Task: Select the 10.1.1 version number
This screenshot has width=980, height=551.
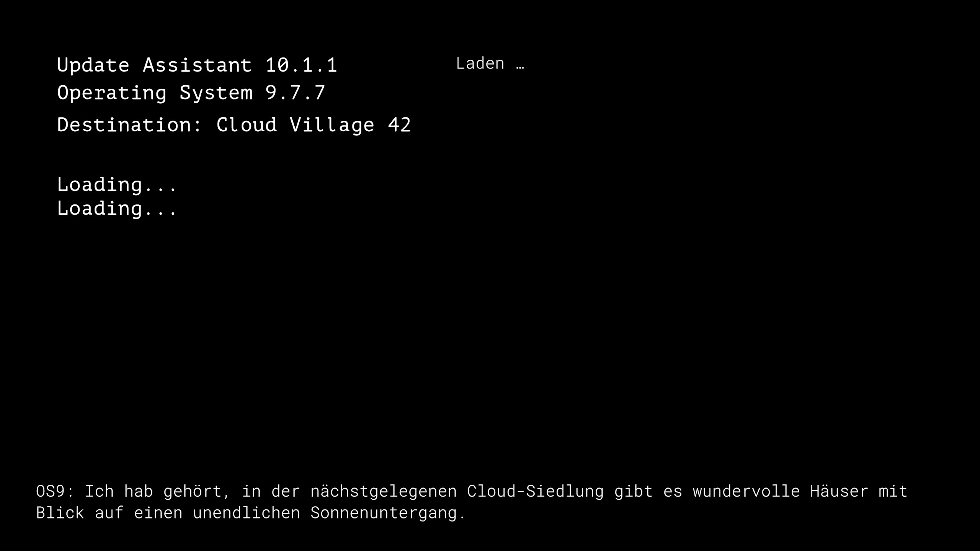Action: click(x=301, y=65)
